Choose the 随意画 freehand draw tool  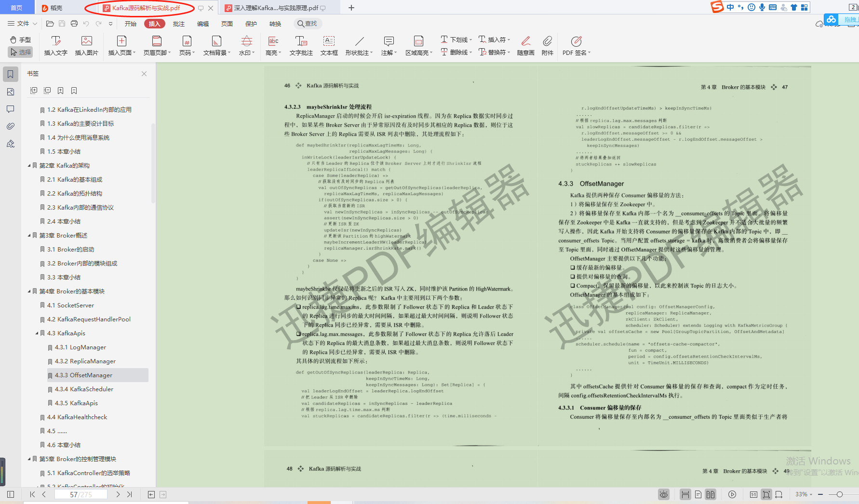[526, 46]
